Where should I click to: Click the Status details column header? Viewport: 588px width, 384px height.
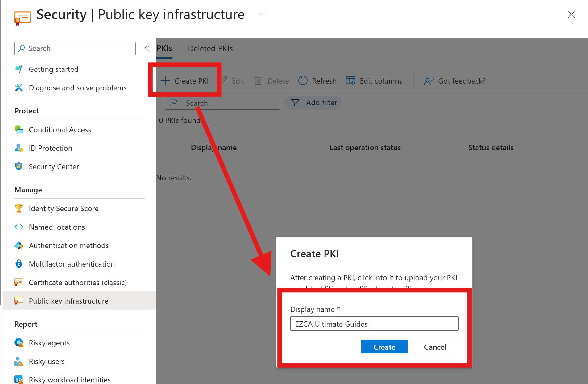491,148
